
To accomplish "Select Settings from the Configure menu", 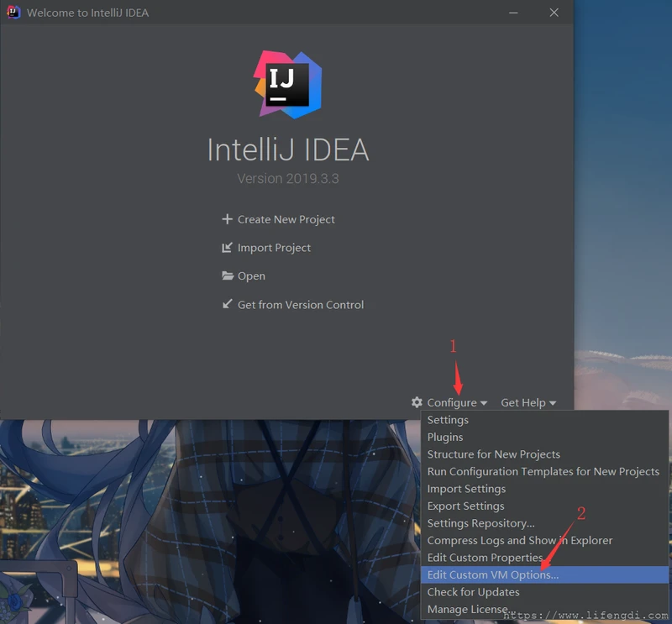I will pos(448,419).
